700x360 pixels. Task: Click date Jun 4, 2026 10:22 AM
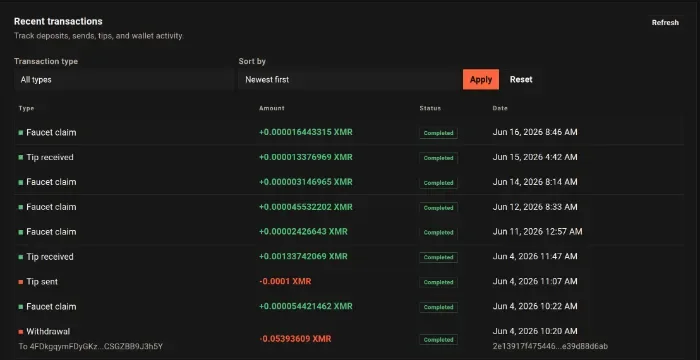coord(535,306)
